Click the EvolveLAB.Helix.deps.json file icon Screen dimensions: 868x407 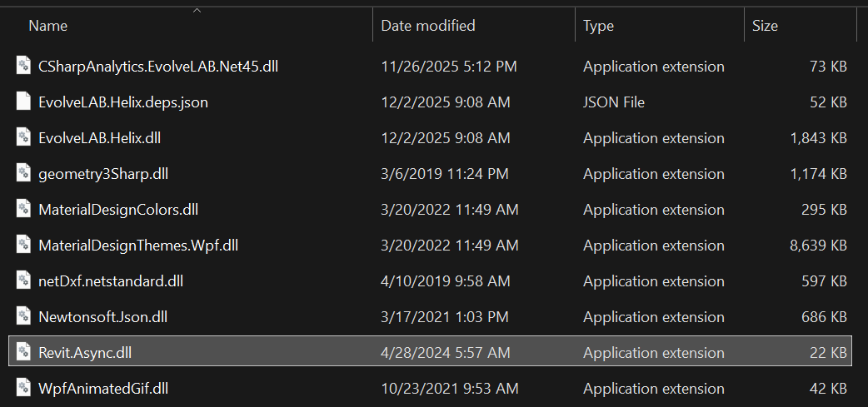24,102
